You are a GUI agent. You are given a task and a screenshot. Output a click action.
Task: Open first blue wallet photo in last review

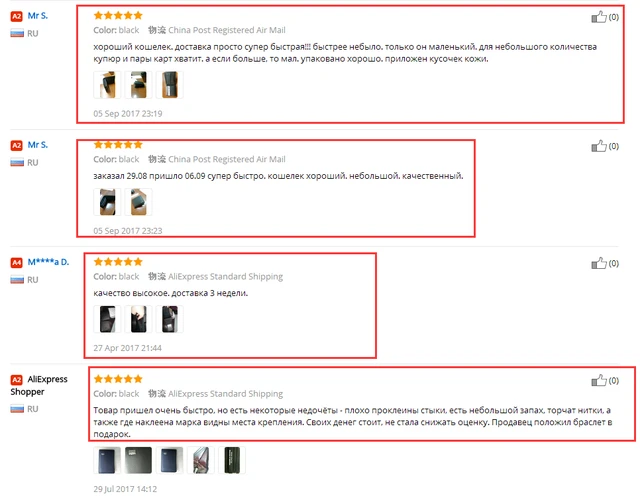[107, 460]
